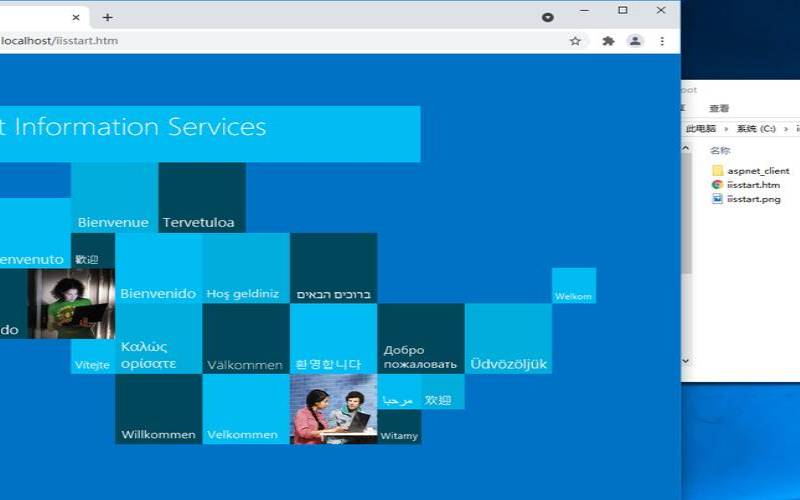Bookmark this page with the star icon
The height and width of the screenshot is (500, 800).
(x=575, y=41)
